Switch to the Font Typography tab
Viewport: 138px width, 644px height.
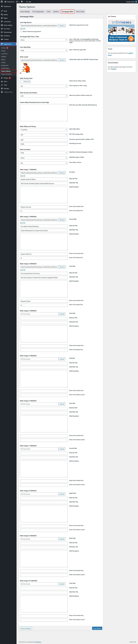38,11
